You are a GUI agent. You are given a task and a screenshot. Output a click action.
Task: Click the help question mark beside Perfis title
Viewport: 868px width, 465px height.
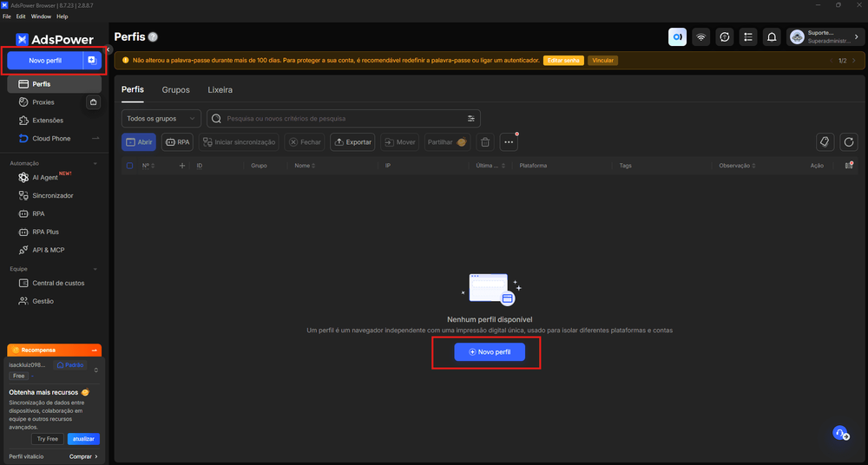tap(154, 37)
